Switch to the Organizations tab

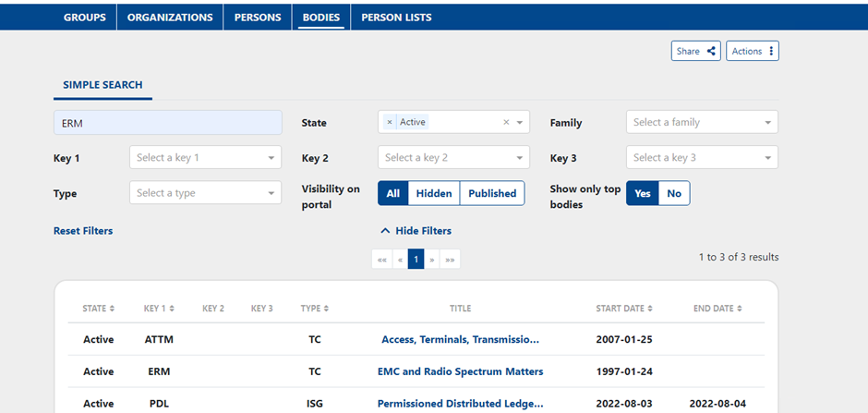click(170, 18)
